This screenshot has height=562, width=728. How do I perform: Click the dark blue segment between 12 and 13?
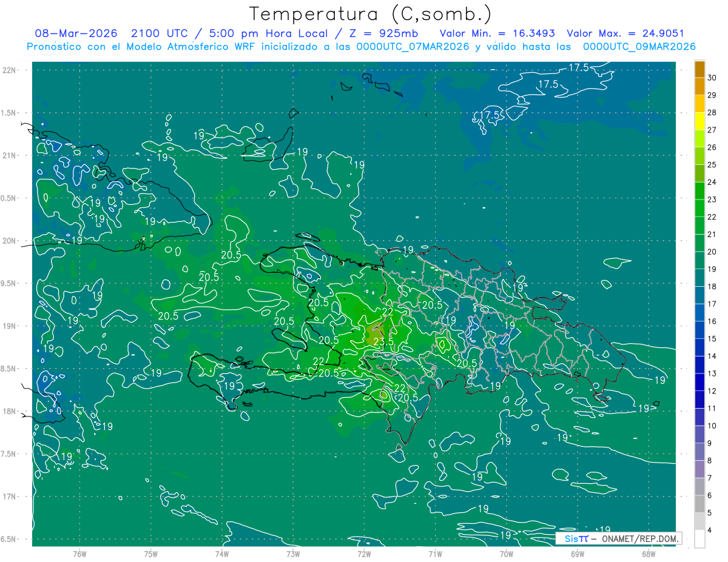(699, 383)
